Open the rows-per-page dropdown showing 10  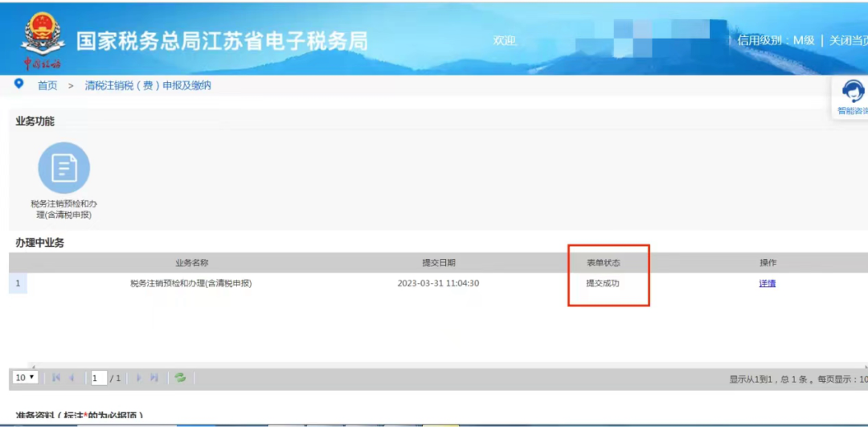pos(26,377)
